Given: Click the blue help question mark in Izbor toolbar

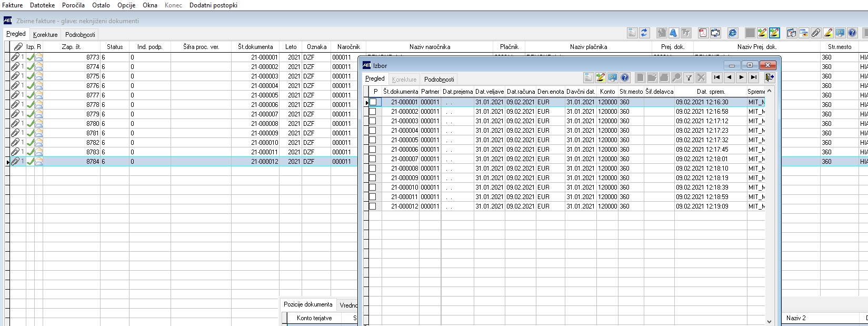Looking at the screenshot, I should click(624, 77).
